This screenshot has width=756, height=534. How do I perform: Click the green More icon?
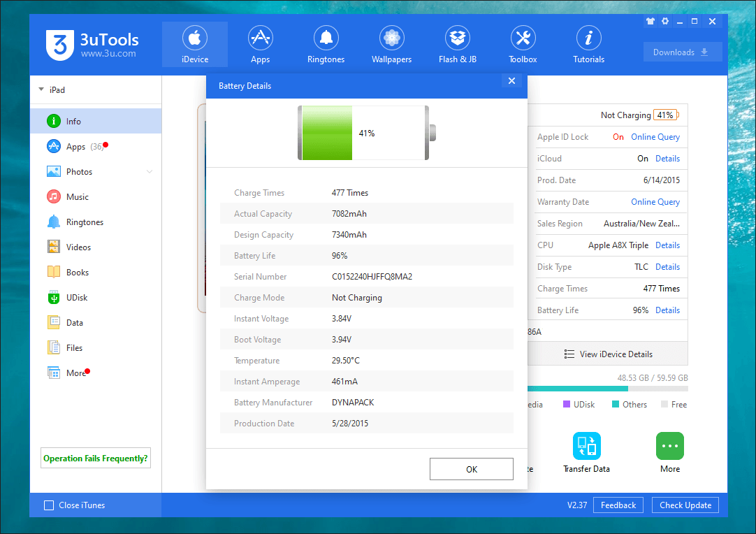[x=669, y=446]
